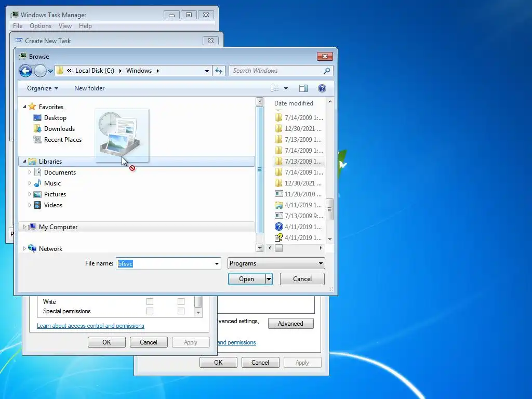Viewport: 532px width, 399px height.
Task: Click the search magnifier icon
Action: tap(327, 71)
